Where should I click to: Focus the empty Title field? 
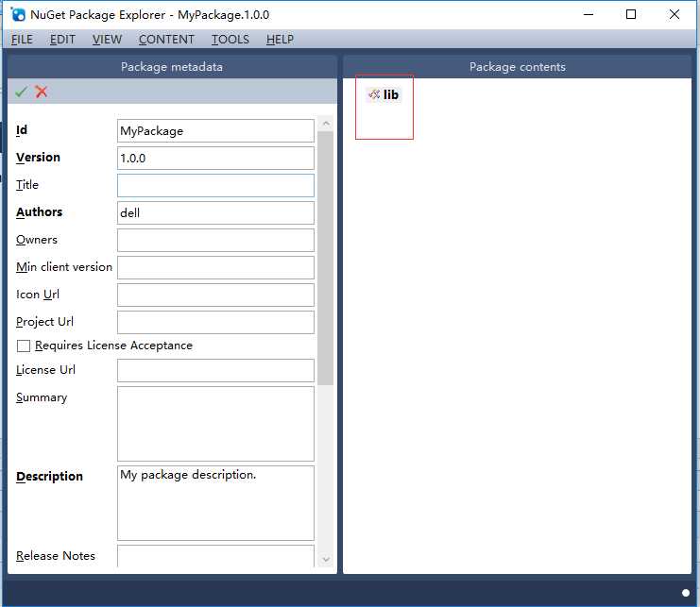(215, 186)
